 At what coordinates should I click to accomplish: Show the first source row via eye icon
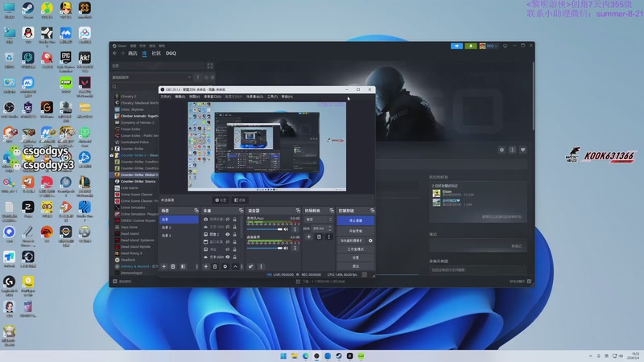click(x=228, y=219)
